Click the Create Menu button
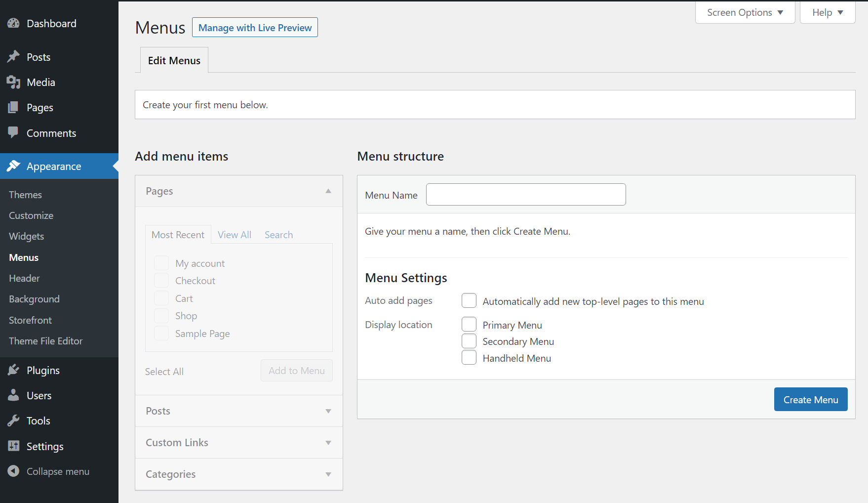This screenshot has height=503, width=868. pos(810,399)
